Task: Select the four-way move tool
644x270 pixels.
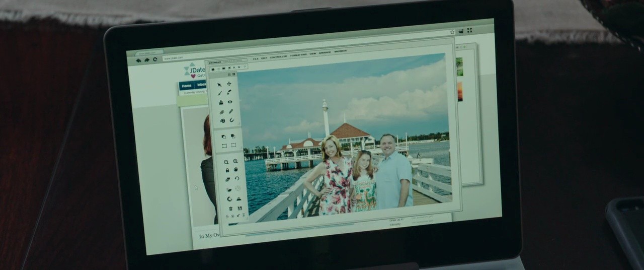Action: click(229, 84)
